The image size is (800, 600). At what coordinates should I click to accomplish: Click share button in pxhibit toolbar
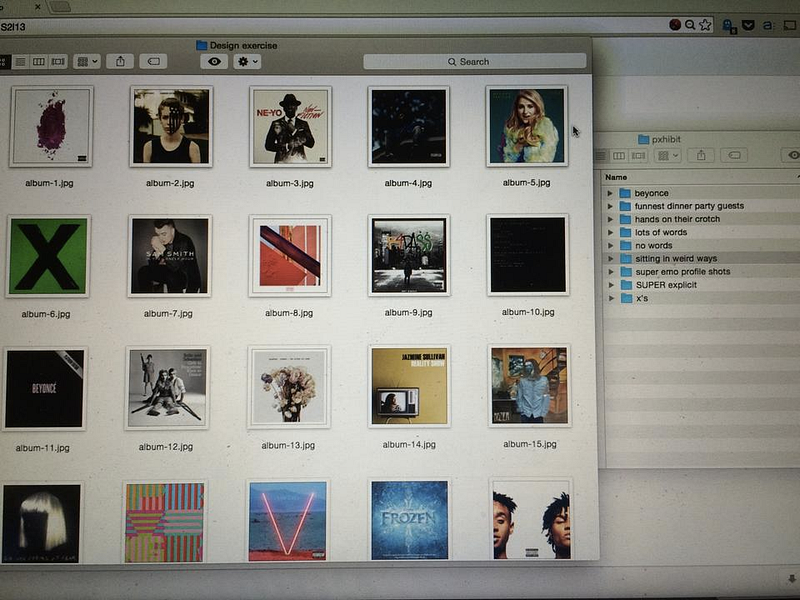(702, 155)
